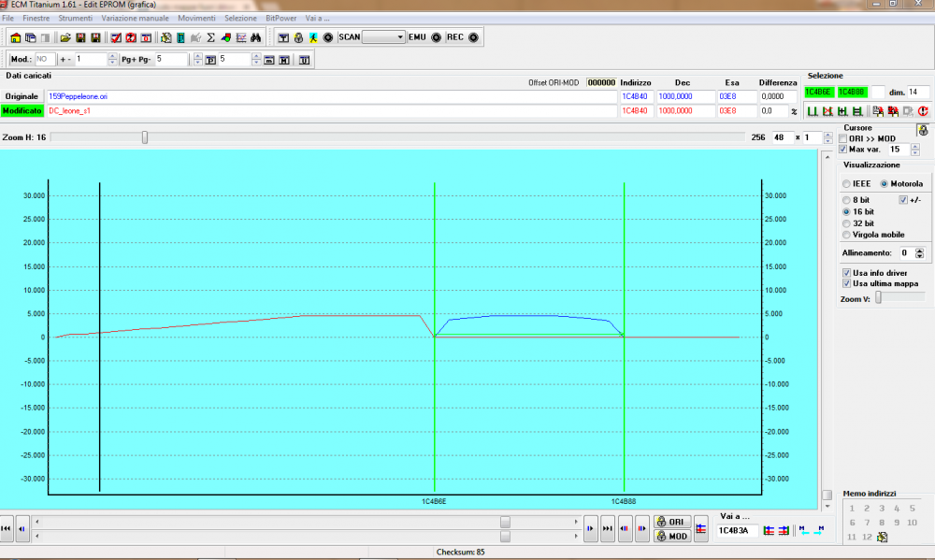Open the BitPower menu

(x=281, y=18)
